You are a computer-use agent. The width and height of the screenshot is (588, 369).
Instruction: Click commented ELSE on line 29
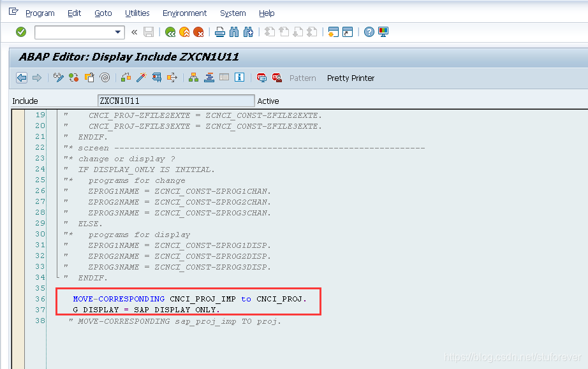point(90,224)
